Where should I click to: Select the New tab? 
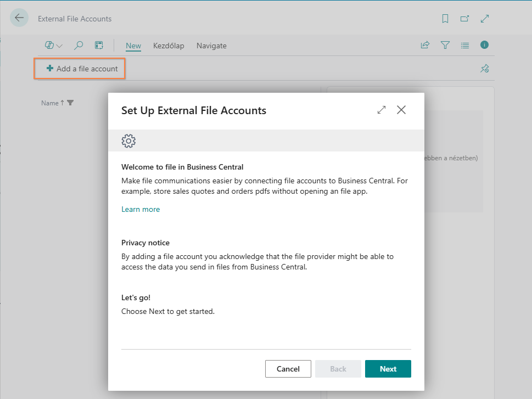[133, 46]
